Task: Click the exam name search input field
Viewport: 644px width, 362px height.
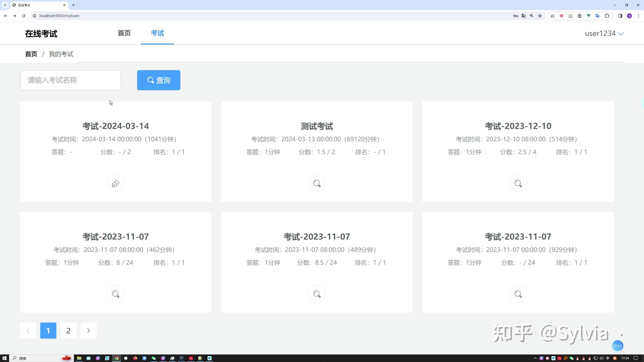Action: (x=70, y=80)
